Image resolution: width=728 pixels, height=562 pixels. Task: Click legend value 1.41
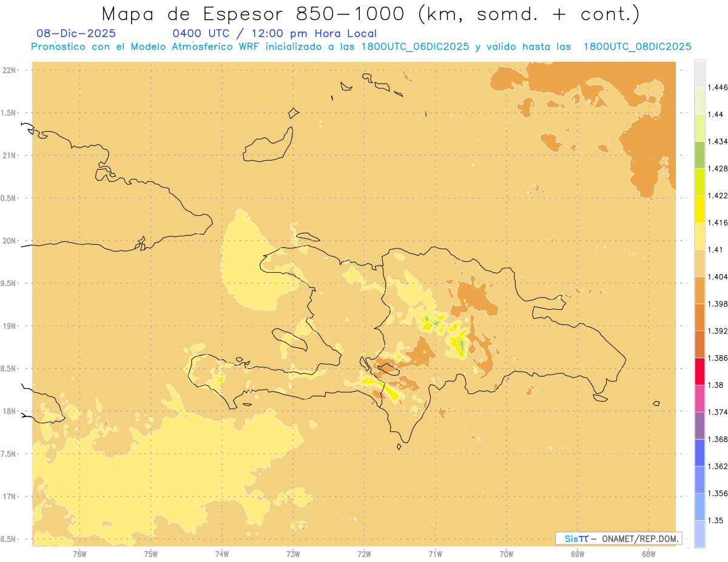tap(715, 250)
